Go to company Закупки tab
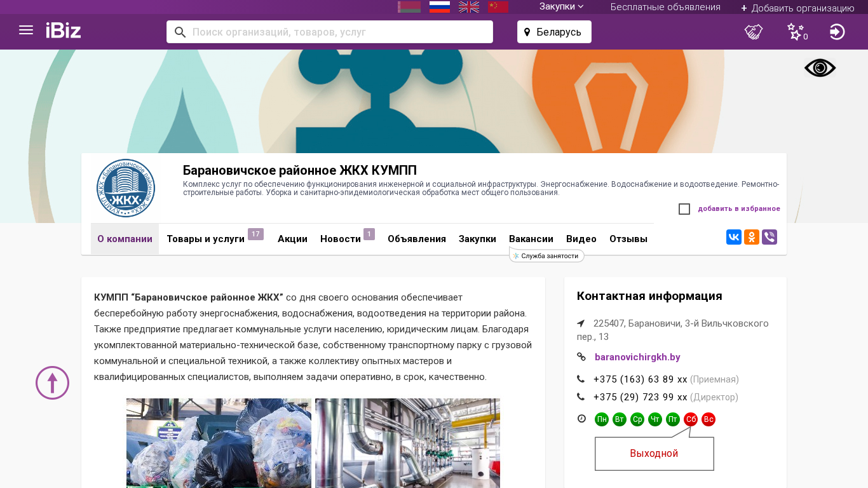This screenshot has width=868, height=488. pyautogui.click(x=477, y=239)
